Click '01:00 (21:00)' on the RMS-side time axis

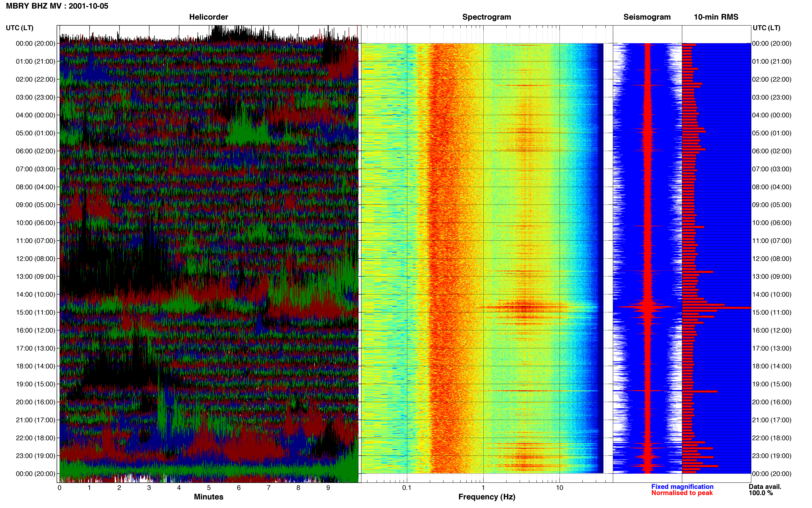(x=772, y=61)
